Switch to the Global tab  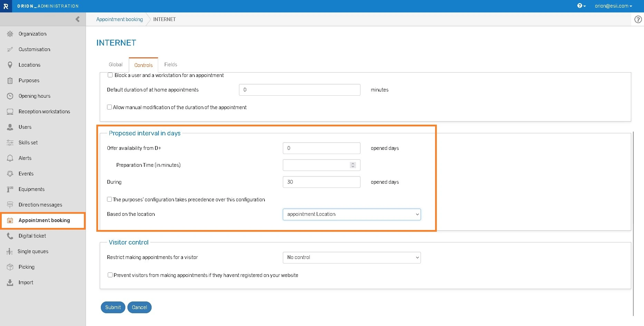click(115, 65)
